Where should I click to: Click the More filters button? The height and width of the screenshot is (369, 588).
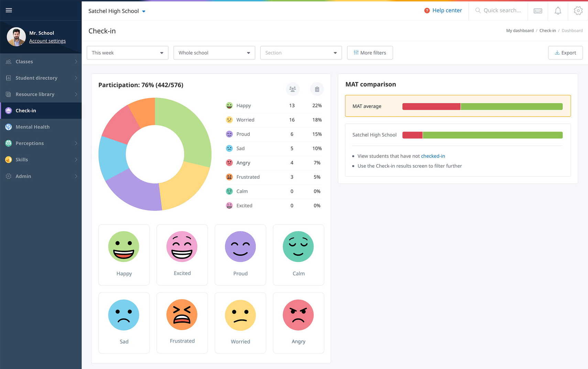tap(370, 53)
